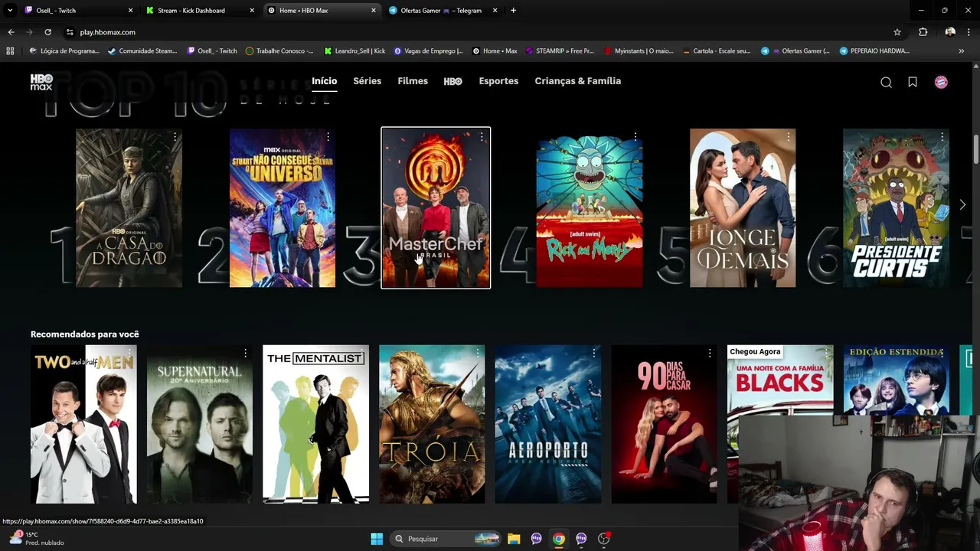Select the Crianças & Família menu item
Screen dimensions: 980x551
pos(577,81)
